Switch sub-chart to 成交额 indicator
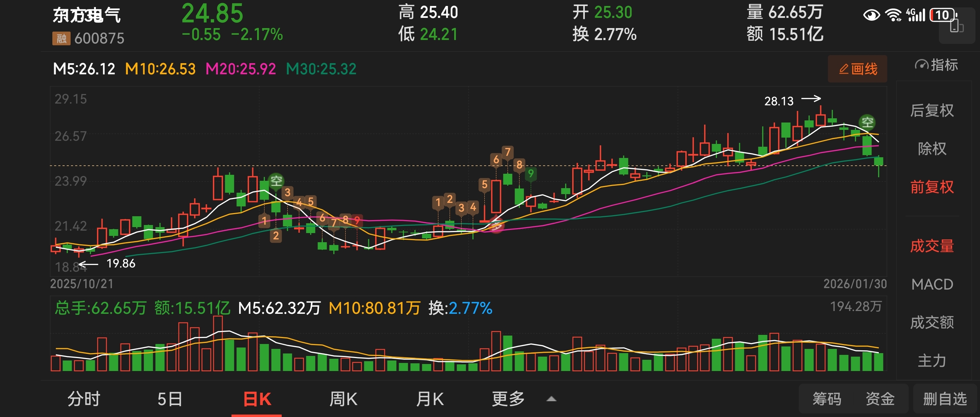980x417 pixels. point(932,322)
